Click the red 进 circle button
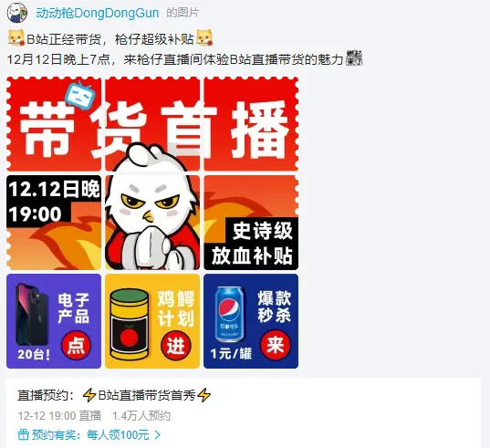The width and height of the screenshot is (490, 448). pos(175,346)
